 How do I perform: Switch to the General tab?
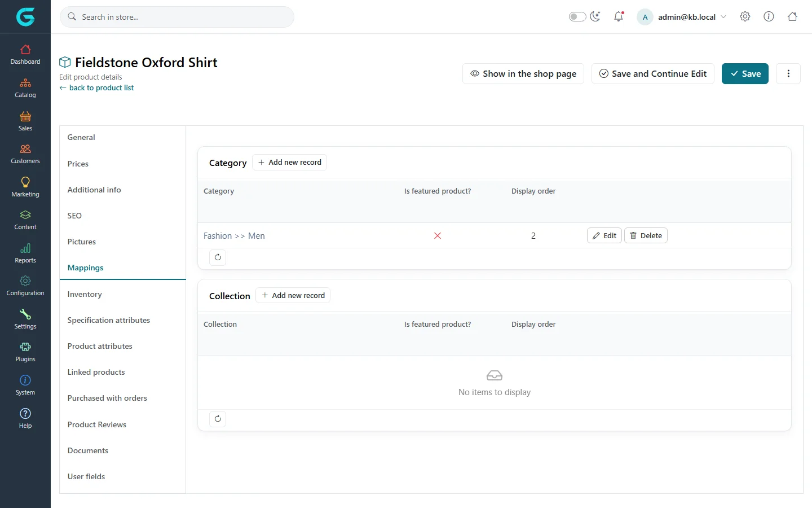pos(123,137)
